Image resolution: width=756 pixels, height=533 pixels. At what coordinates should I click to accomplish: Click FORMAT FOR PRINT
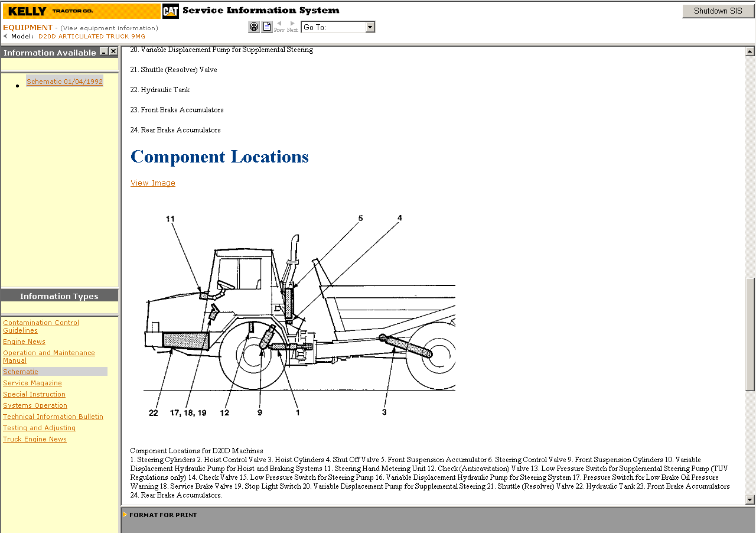pyautogui.click(x=163, y=515)
